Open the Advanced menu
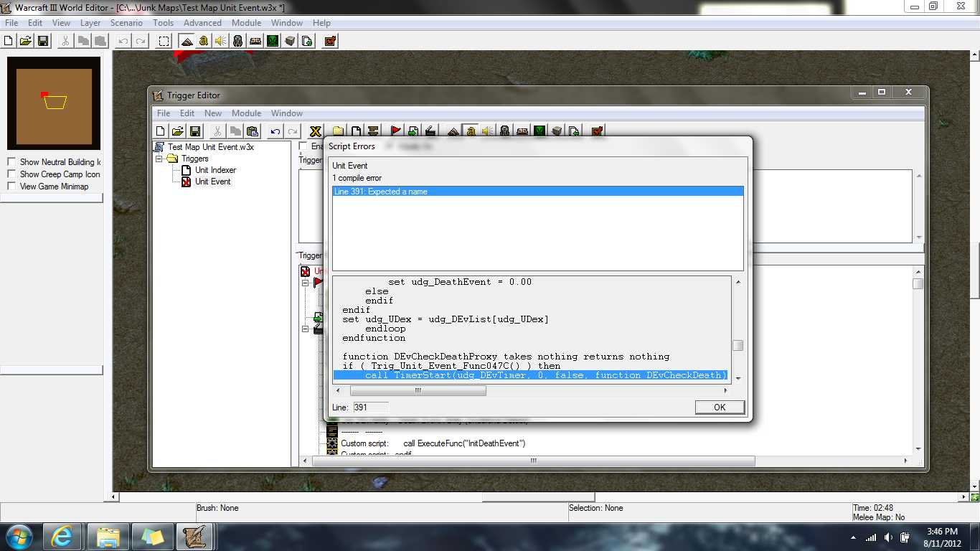The width and height of the screenshot is (980, 551). 202,23
